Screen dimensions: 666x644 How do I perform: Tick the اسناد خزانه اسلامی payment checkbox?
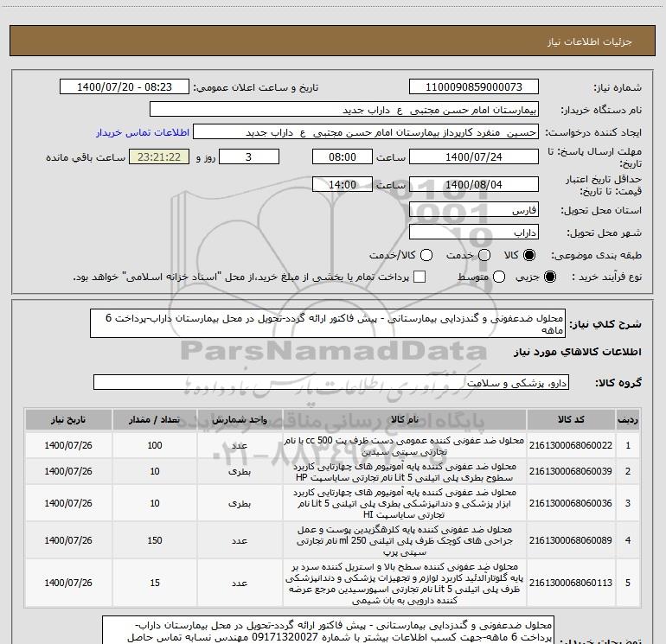pos(419,277)
